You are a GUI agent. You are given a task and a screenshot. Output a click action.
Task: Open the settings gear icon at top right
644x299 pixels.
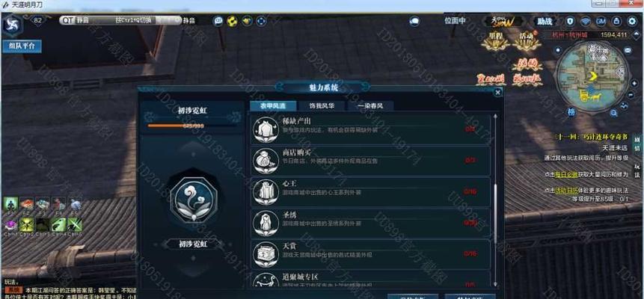click(x=632, y=21)
